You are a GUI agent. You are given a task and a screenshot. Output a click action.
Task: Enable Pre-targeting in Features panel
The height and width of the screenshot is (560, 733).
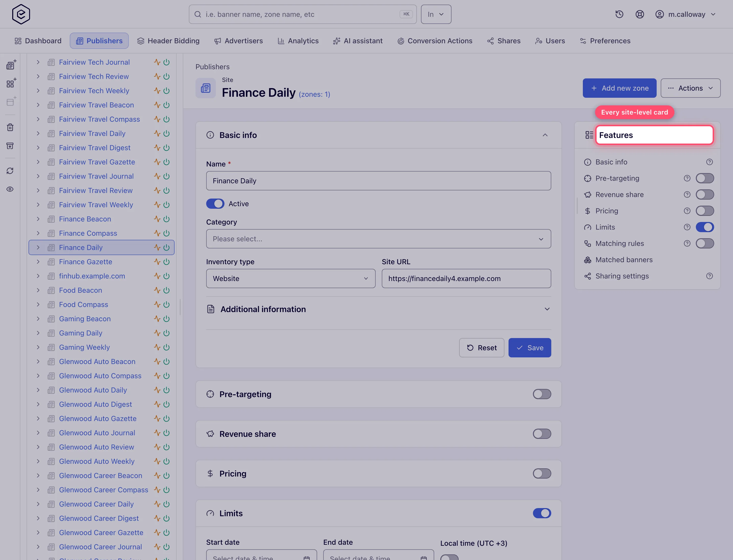(705, 178)
